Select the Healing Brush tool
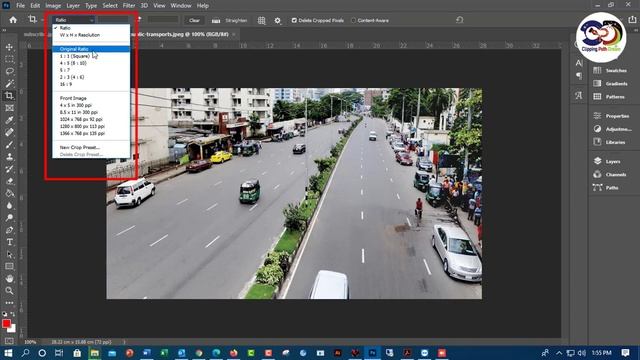Viewport: 640px width, 360px height. point(9,132)
